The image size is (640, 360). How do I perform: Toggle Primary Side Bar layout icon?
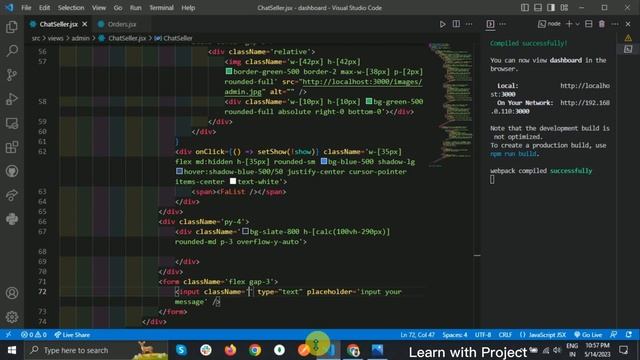point(525,8)
